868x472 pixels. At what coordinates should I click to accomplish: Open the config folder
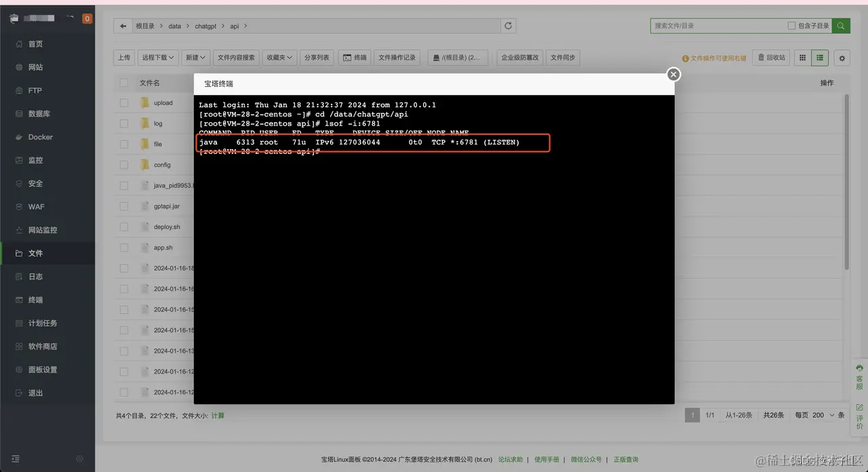pyautogui.click(x=162, y=165)
